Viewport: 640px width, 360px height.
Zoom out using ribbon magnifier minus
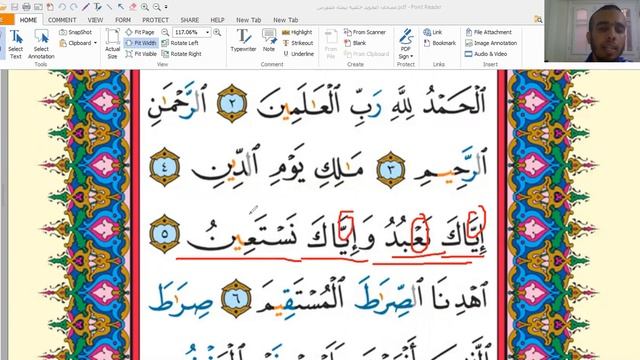click(165, 32)
